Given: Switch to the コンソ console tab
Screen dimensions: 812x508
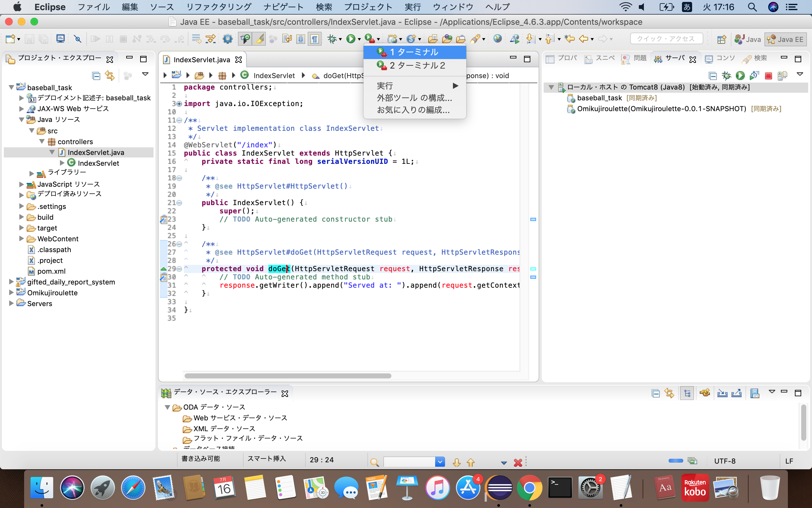Looking at the screenshot, I should (x=720, y=58).
